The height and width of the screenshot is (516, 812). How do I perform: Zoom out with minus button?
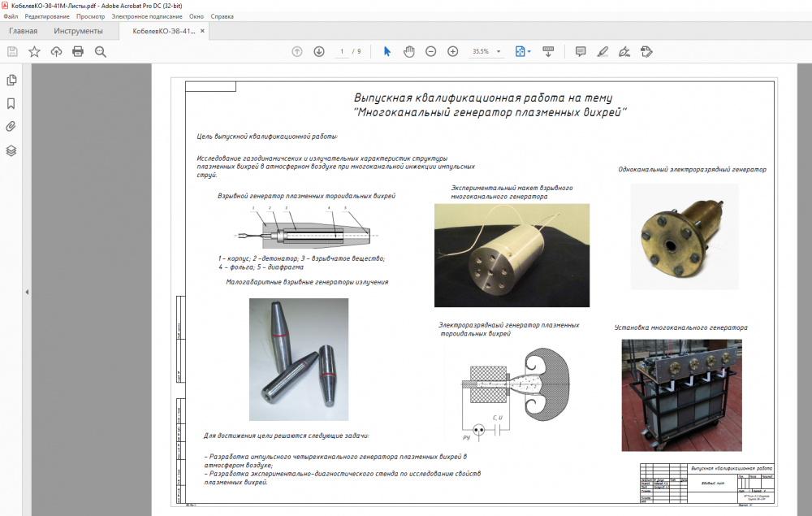point(431,51)
